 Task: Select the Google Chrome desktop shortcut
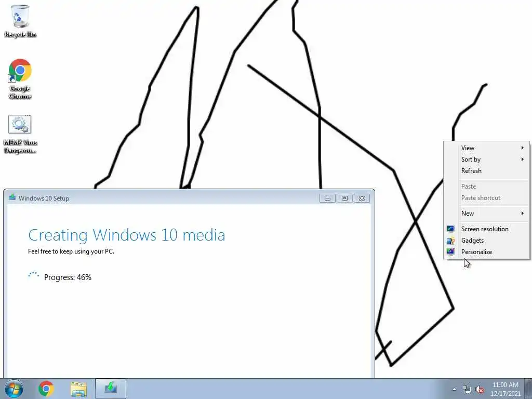(x=20, y=79)
